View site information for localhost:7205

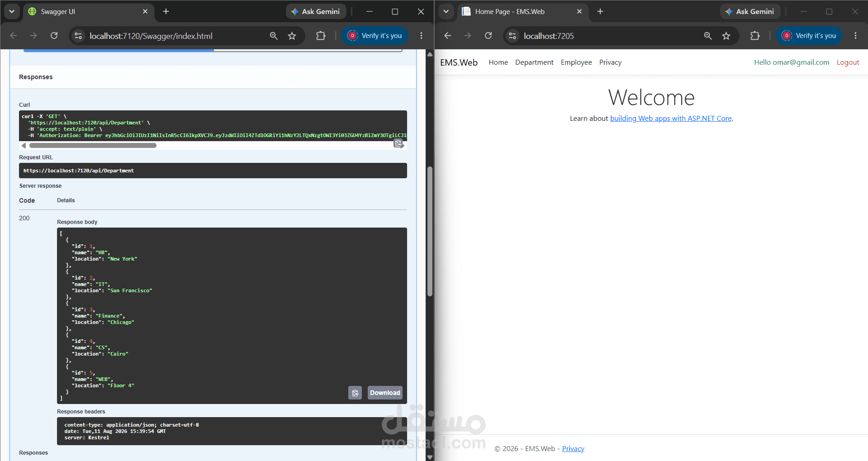tap(512, 36)
